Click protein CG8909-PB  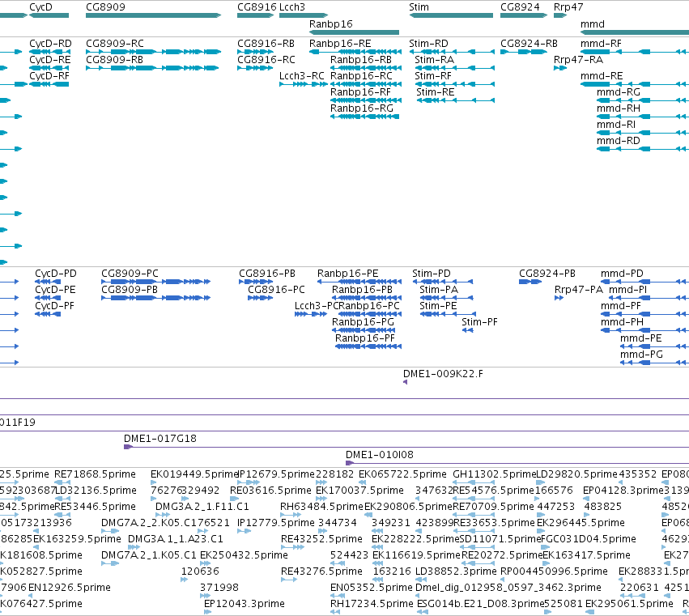(156, 298)
